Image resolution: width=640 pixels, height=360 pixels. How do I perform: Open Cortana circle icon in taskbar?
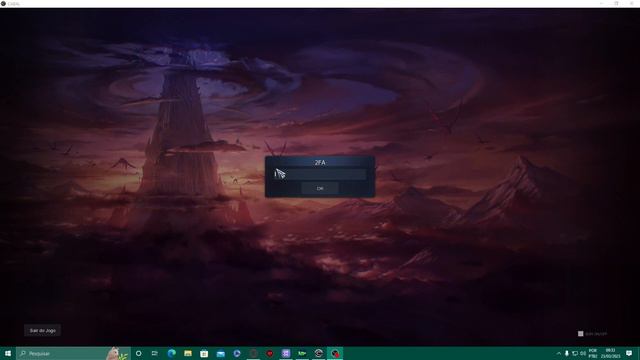[x=138, y=353]
